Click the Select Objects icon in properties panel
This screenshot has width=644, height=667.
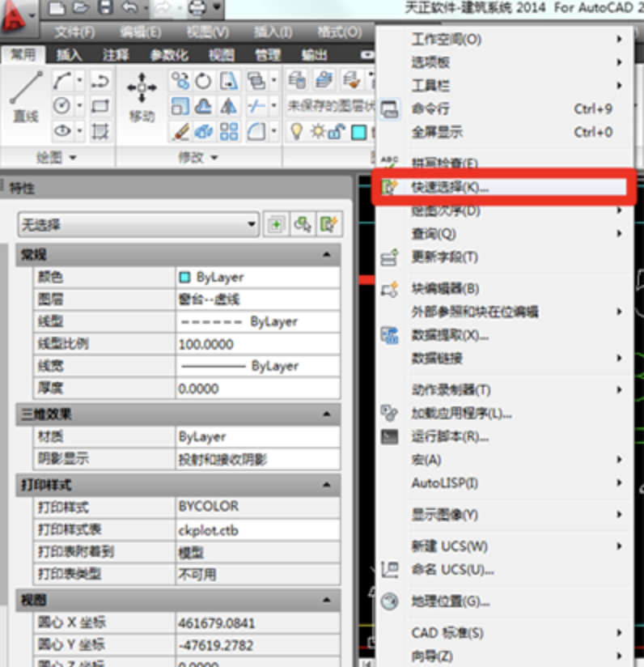303,224
